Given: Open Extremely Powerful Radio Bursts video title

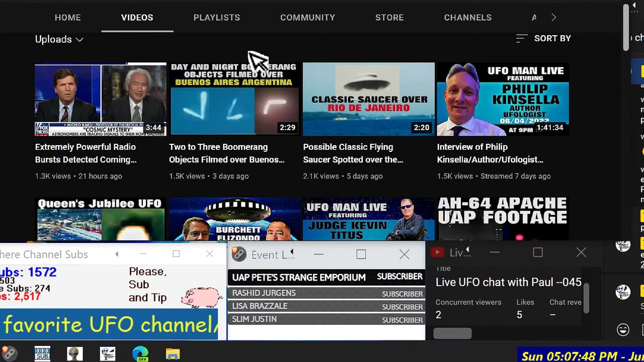Looking at the screenshot, I should pyautogui.click(x=86, y=153).
